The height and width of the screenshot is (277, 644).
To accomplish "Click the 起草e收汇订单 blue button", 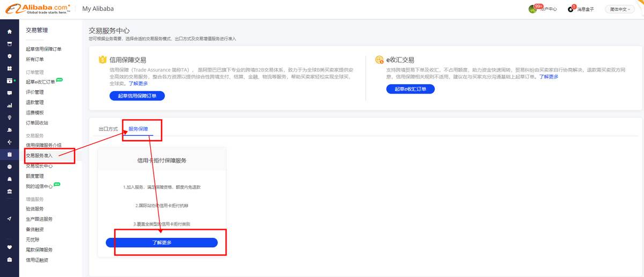I will [410, 89].
